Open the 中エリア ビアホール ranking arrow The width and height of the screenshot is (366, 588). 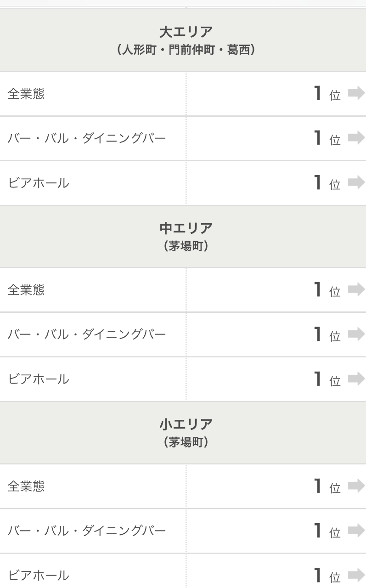356,379
